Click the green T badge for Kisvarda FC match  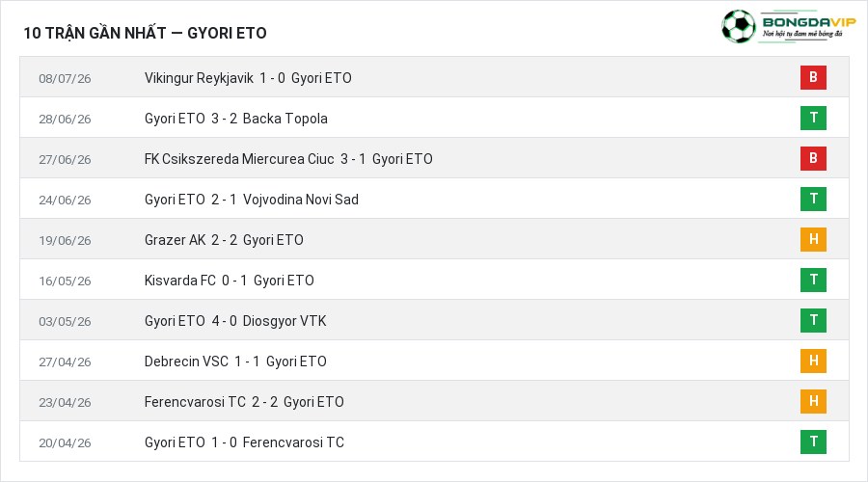(x=813, y=280)
